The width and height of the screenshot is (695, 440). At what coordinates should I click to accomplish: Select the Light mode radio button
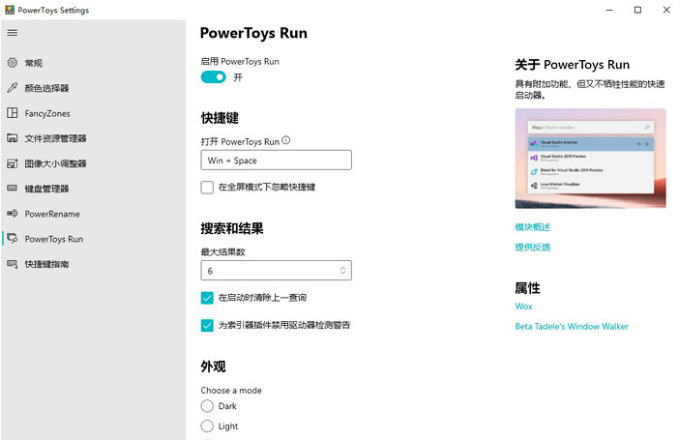click(x=207, y=426)
